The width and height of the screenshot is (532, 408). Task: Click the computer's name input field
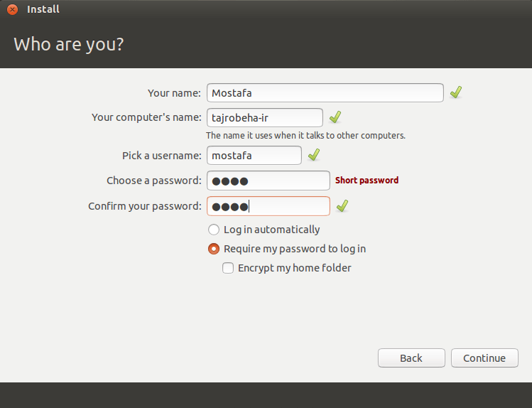click(264, 118)
